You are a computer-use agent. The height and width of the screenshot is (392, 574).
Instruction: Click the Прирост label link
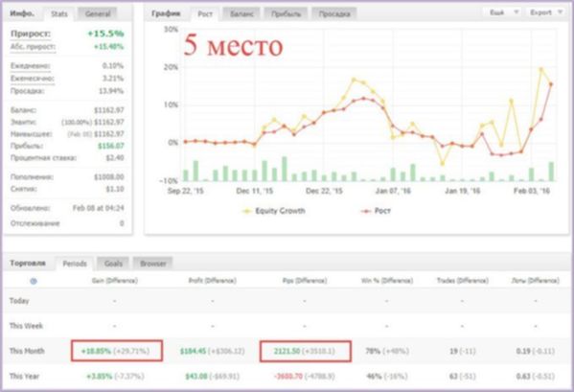(x=31, y=34)
